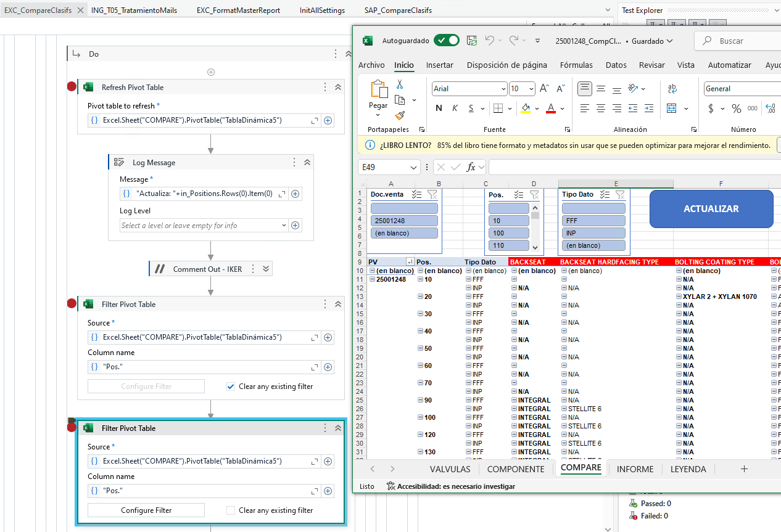The image size is (781, 532).
Task: Click the ACTUALIZAR button
Action: pos(711,209)
